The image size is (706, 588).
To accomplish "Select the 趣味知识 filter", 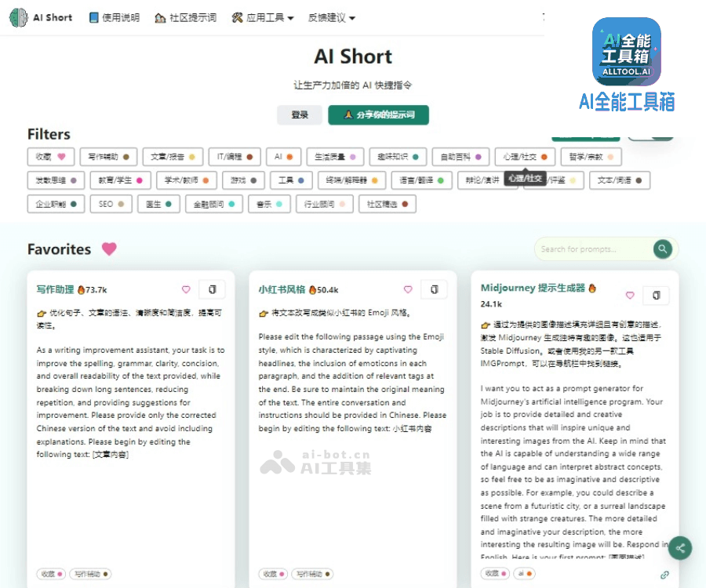I will pyautogui.click(x=398, y=157).
